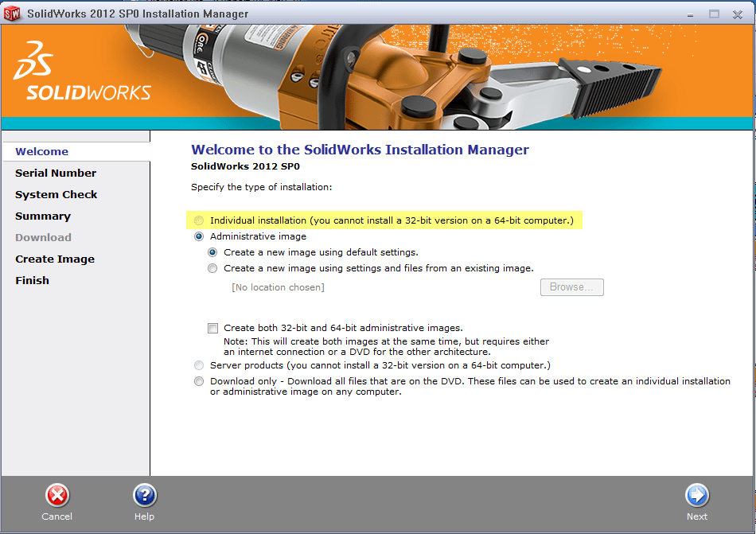Open the Summary step

[43, 216]
